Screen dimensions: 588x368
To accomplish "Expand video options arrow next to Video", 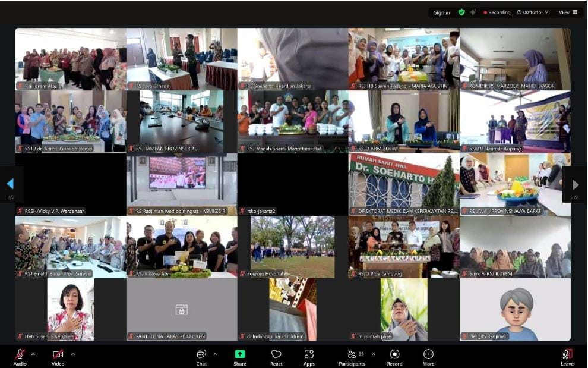I will [x=73, y=354].
